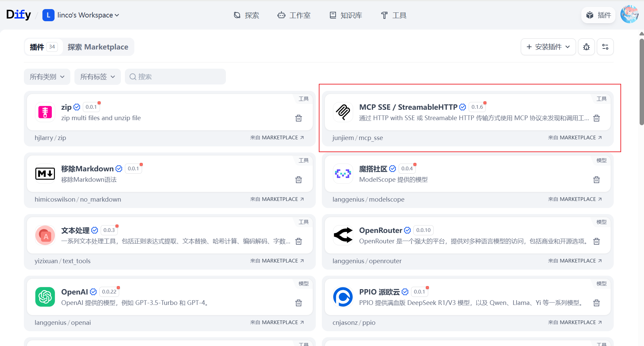This screenshot has height=346, width=644.
Task: Open the 魔搭社区 plugin title
Action: (x=373, y=169)
